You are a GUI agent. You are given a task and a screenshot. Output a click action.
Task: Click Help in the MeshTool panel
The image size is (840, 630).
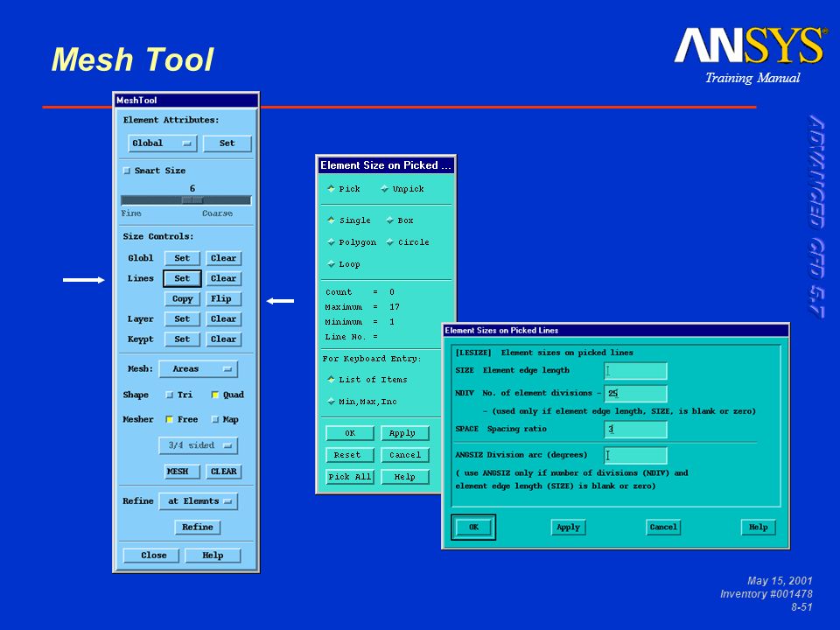(213, 556)
